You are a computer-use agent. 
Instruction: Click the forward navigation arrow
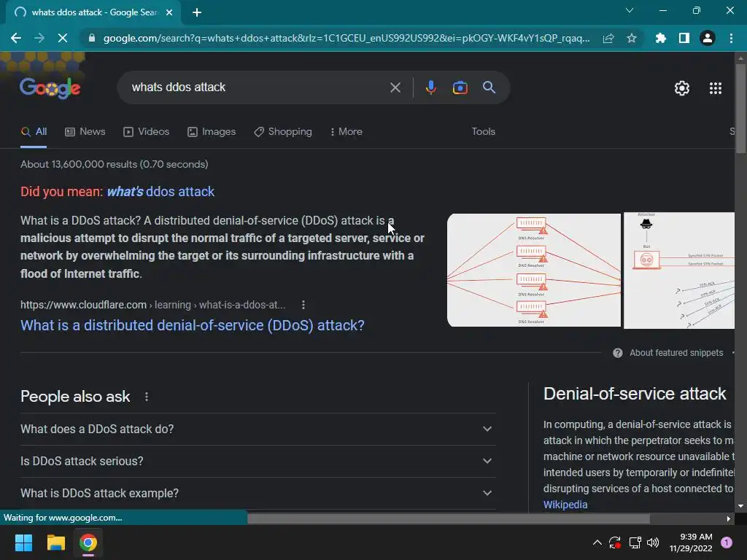click(x=39, y=38)
